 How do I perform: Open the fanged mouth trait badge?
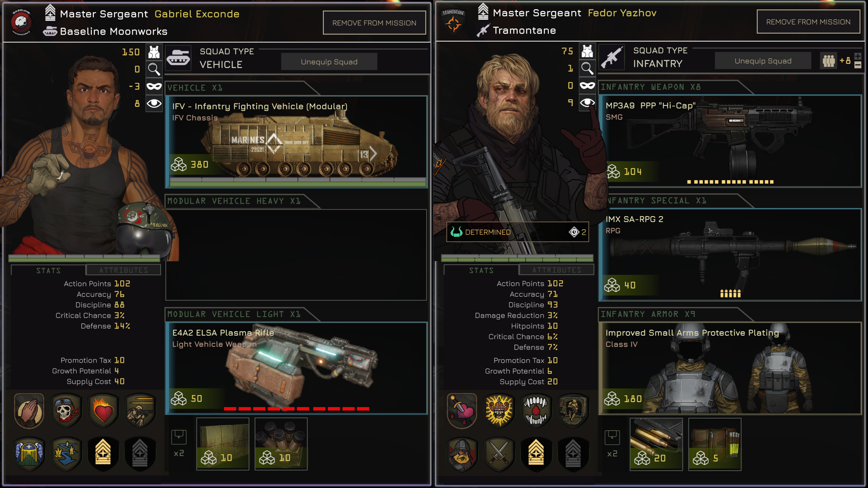[x=536, y=411]
